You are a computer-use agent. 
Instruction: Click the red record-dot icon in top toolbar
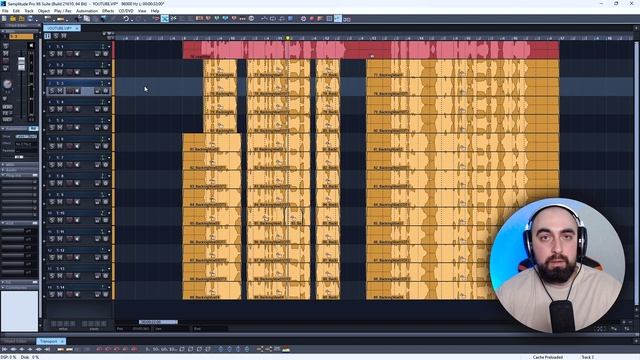coord(312,19)
